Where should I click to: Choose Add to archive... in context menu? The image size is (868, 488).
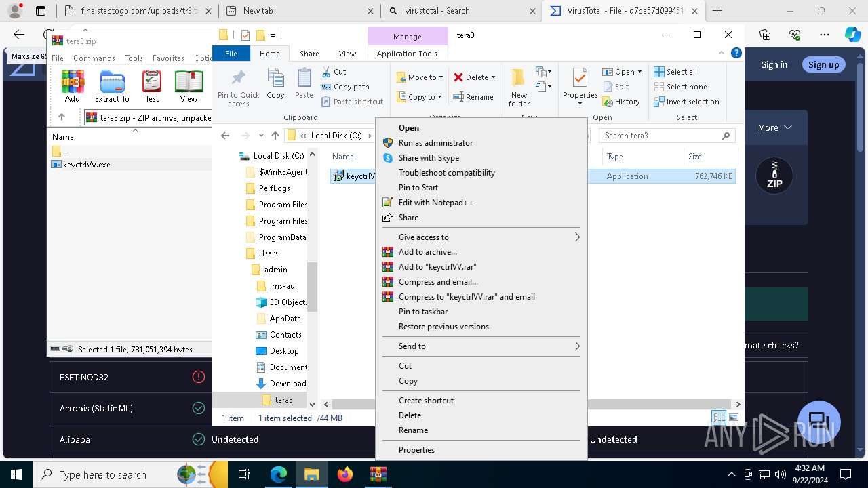pos(481,251)
